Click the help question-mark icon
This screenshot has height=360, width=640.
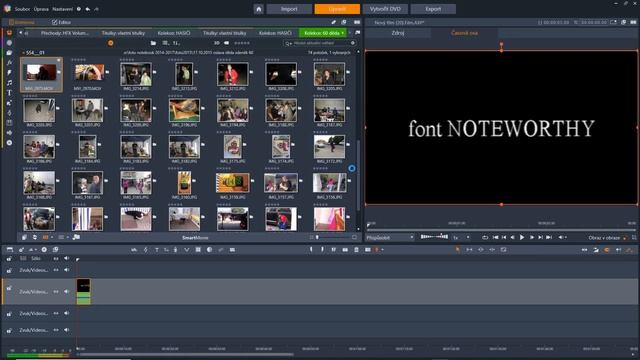click(79, 9)
